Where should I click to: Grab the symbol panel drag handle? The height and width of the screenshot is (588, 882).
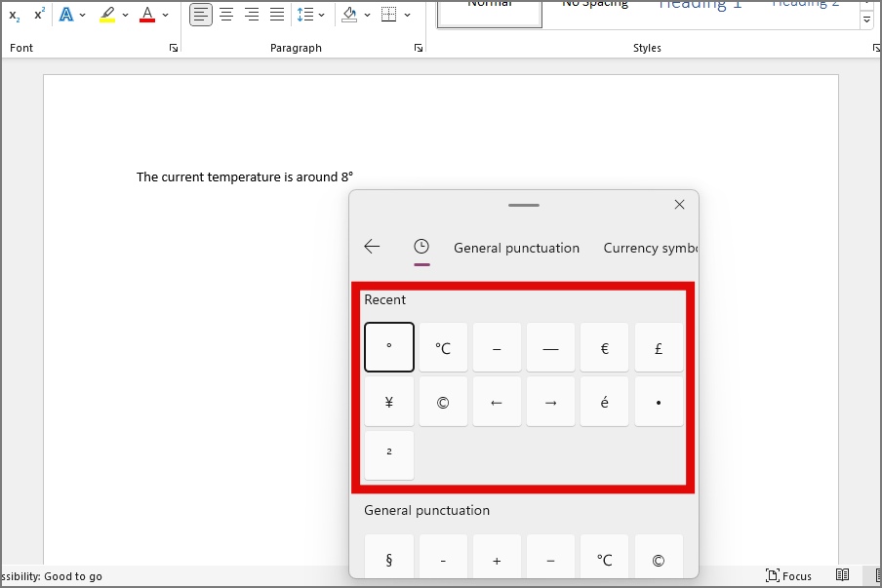click(524, 205)
